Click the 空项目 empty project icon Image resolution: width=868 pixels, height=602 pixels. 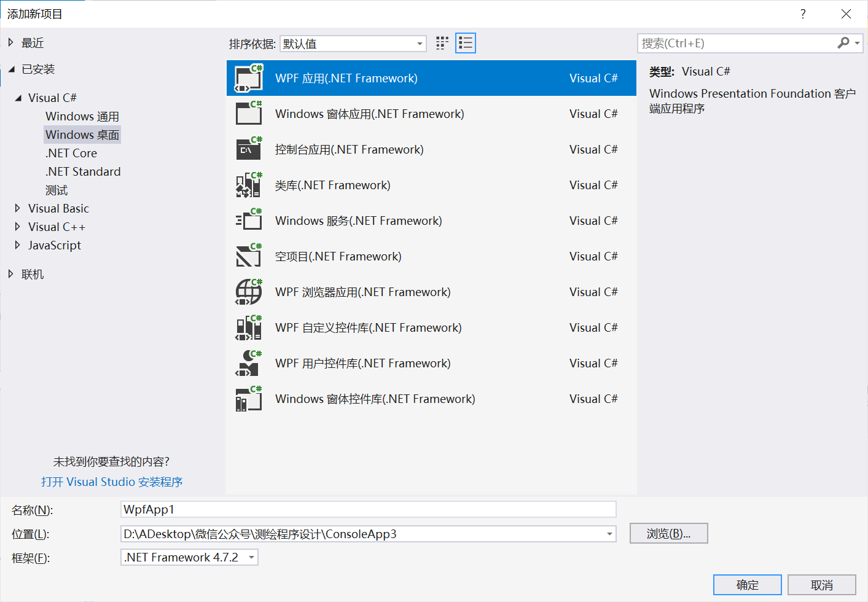[x=249, y=256]
